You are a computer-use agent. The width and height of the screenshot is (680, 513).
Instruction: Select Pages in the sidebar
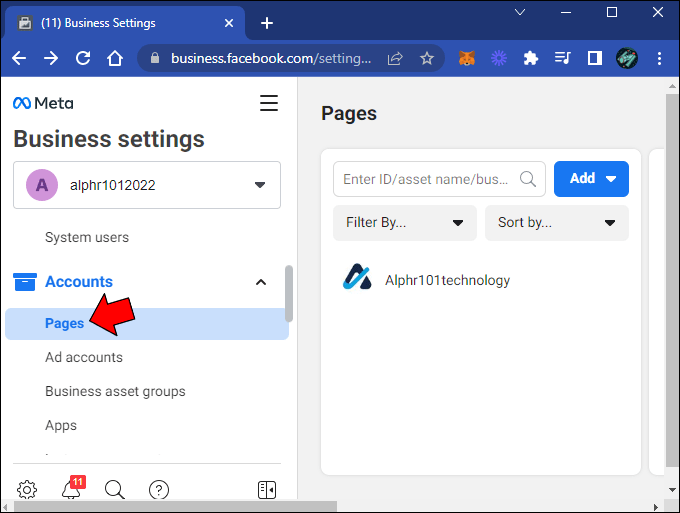pyautogui.click(x=147, y=323)
